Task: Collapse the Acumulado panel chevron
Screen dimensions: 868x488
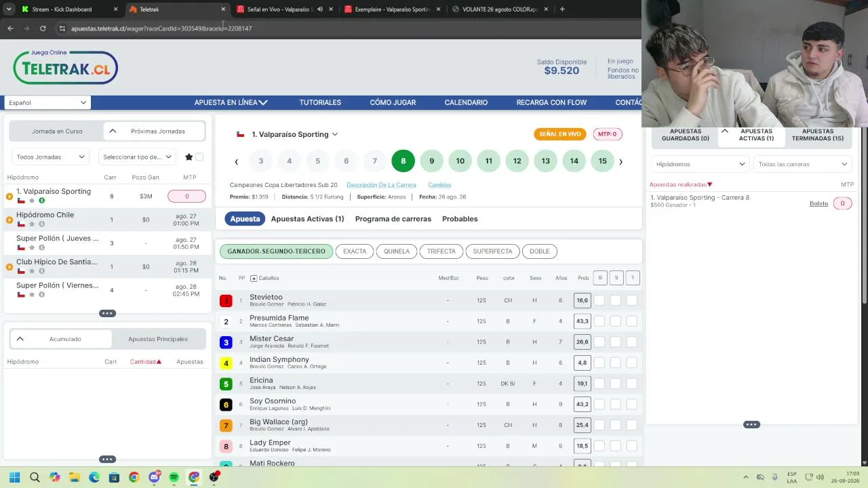Action: click(20, 339)
